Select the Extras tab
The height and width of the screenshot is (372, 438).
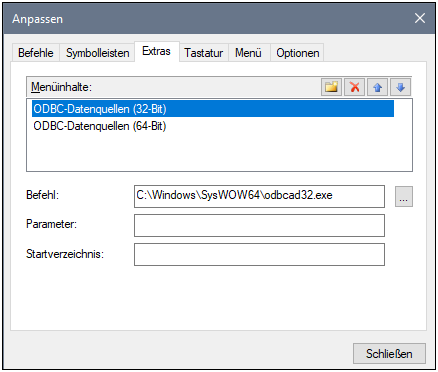157,51
